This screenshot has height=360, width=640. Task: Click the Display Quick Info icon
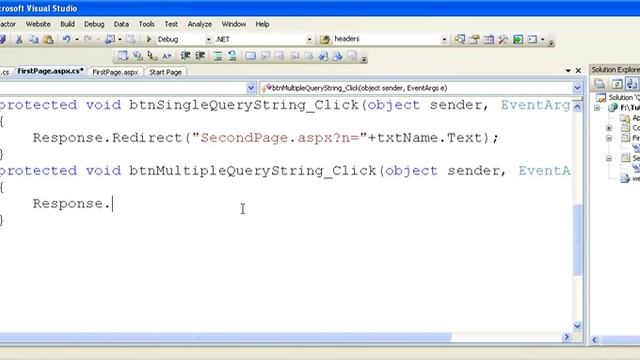[x=152, y=56]
